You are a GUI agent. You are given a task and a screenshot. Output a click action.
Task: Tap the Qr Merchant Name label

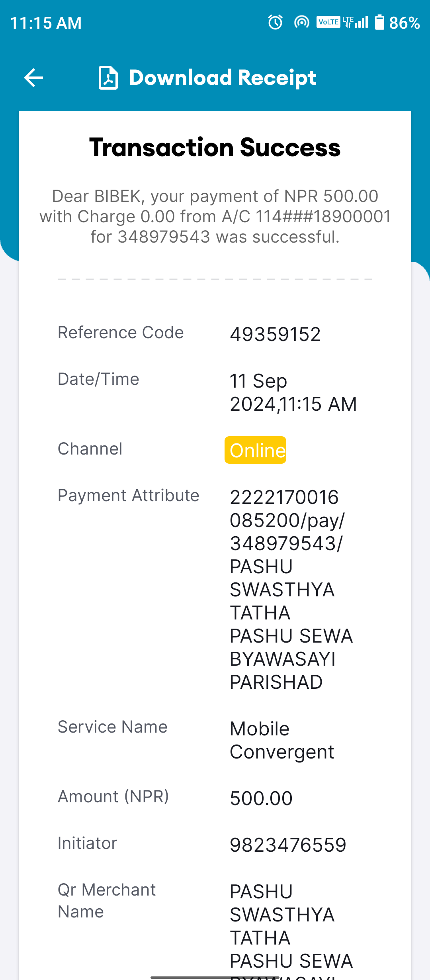tap(107, 900)
